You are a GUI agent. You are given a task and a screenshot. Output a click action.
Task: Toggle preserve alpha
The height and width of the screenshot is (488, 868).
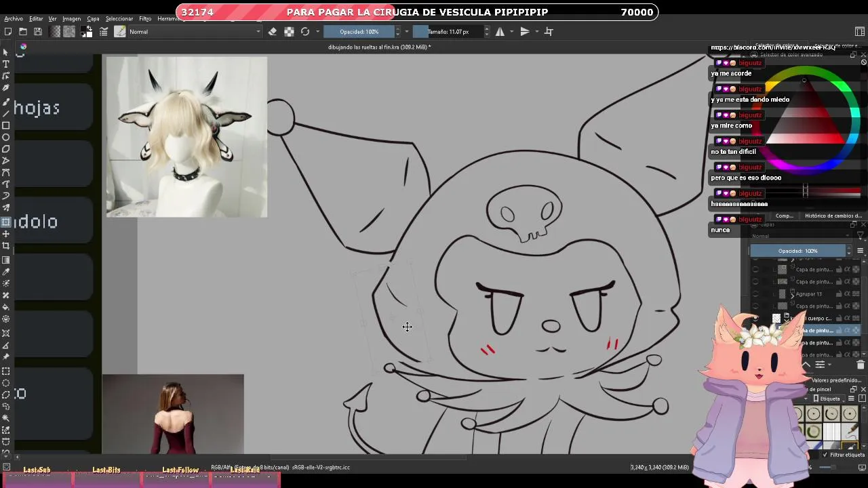(x=289, y=31)
